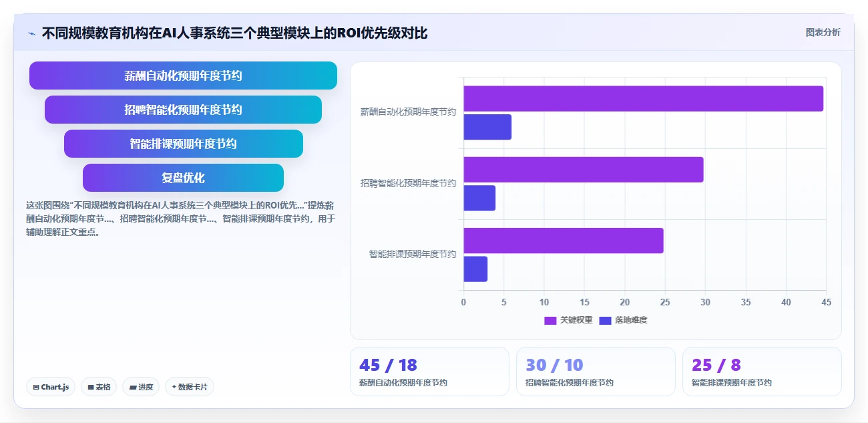Click the blue 招聘智能化 chart bar

pyautogui.click(x=479, y=198)
